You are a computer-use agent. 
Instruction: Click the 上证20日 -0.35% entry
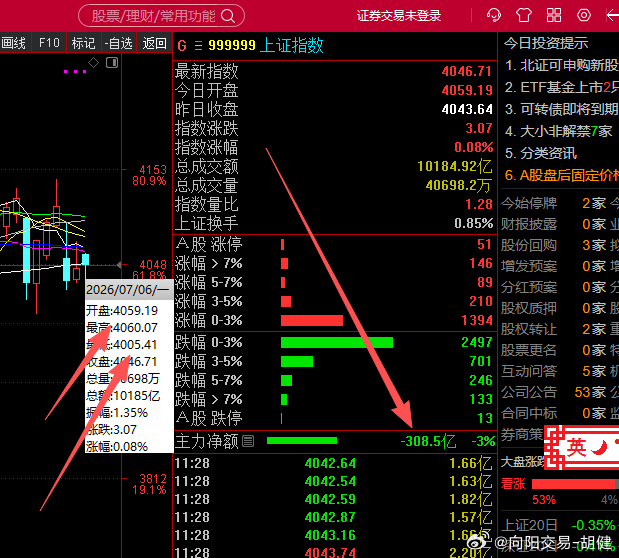click(558, 525)
